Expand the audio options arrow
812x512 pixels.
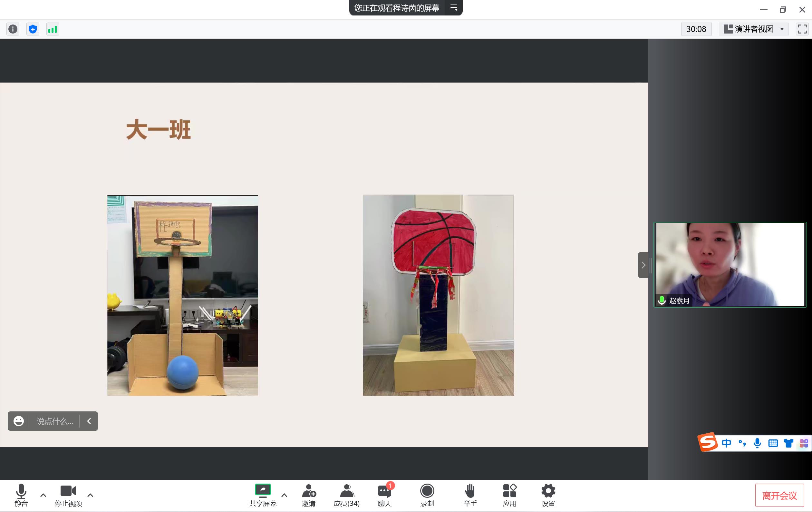43,495
